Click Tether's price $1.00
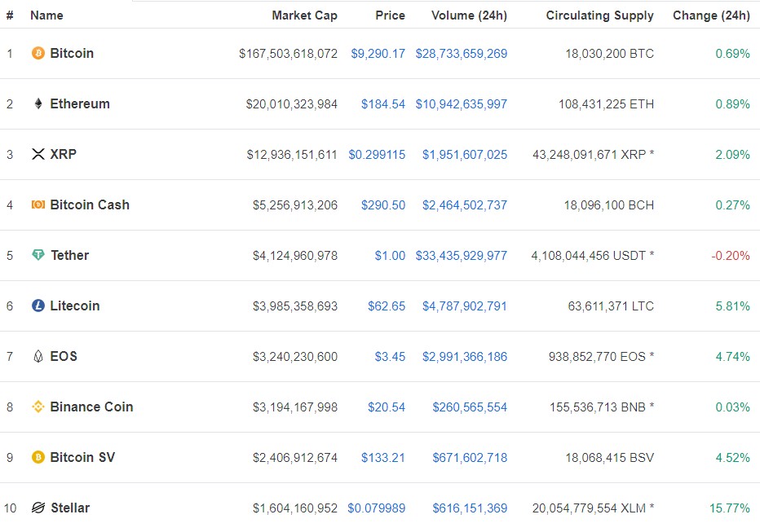Viewport: 760px width, 532px height. 390,256
